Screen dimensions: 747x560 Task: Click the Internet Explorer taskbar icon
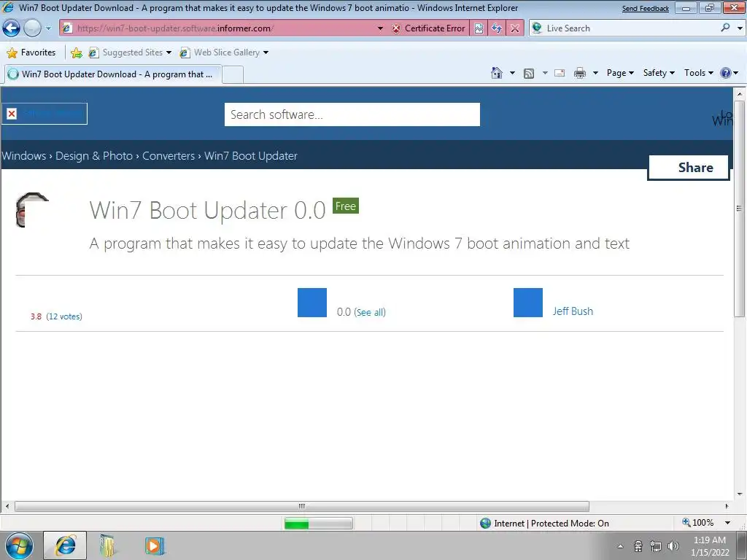tap(65, 545)
